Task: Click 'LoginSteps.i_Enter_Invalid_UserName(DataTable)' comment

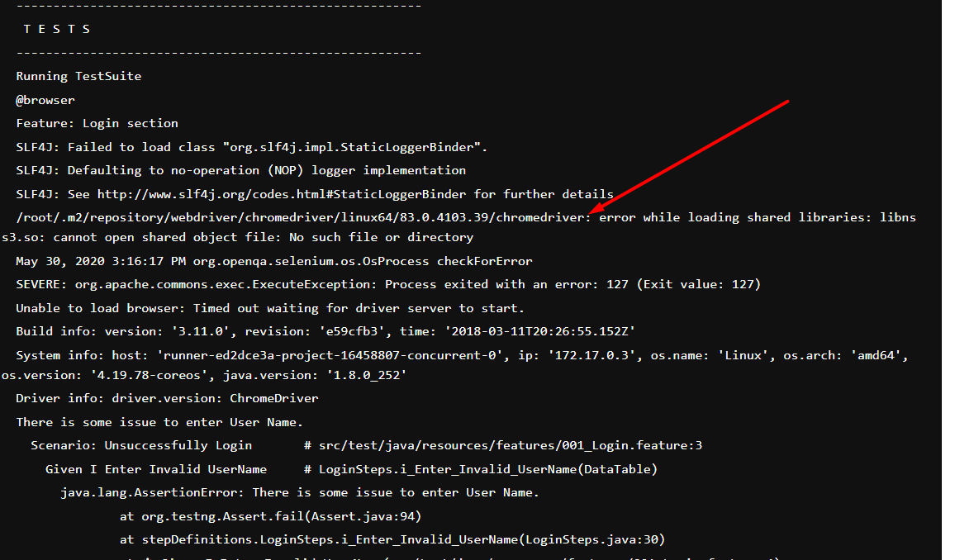Action: click(481, 469)
